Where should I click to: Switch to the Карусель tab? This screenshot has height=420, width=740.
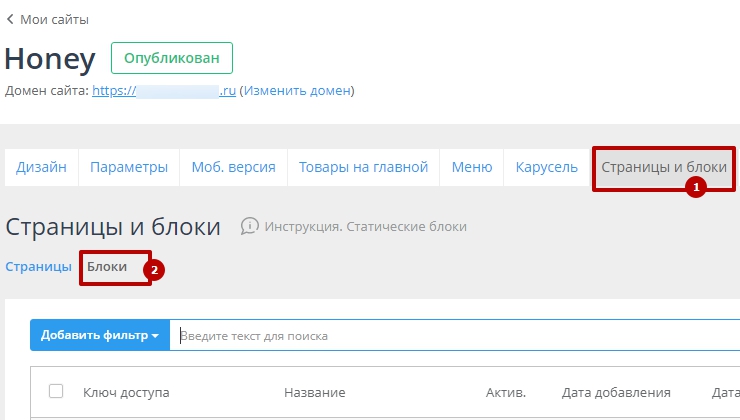point(546,167)
